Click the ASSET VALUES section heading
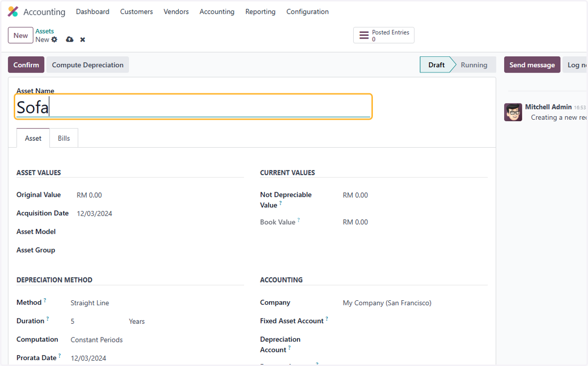This screenshot has height=366, width=588. pos(39,173)
